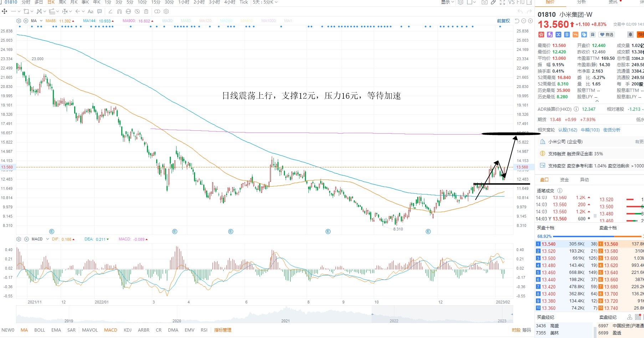Click the minus circle icon beside 前复权
Viewport: 644px width, 338px height.
[523, 21]
